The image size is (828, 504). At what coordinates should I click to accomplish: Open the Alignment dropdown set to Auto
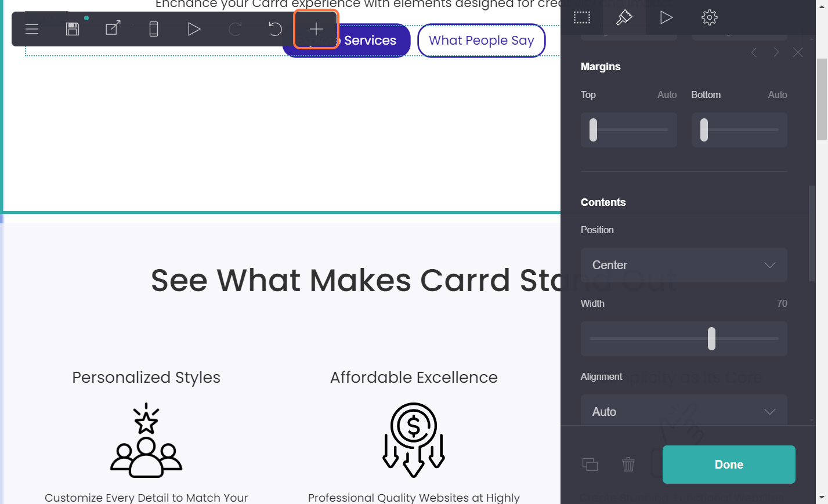point(684,411)
